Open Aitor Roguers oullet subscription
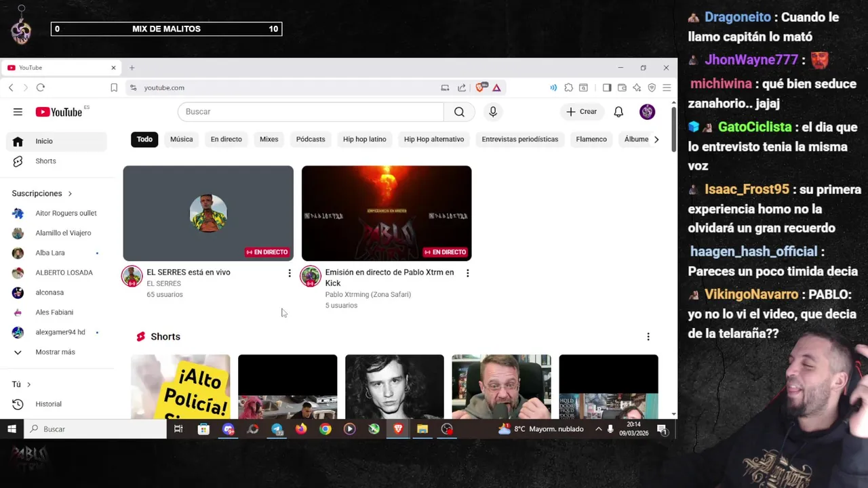Screen dimensions: 868x488 pos(57,213)
